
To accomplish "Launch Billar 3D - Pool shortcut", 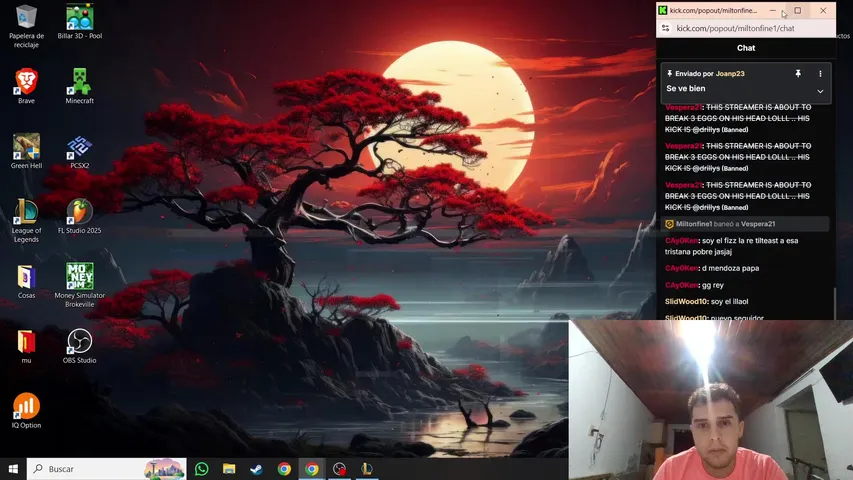I will coord(79,22).
